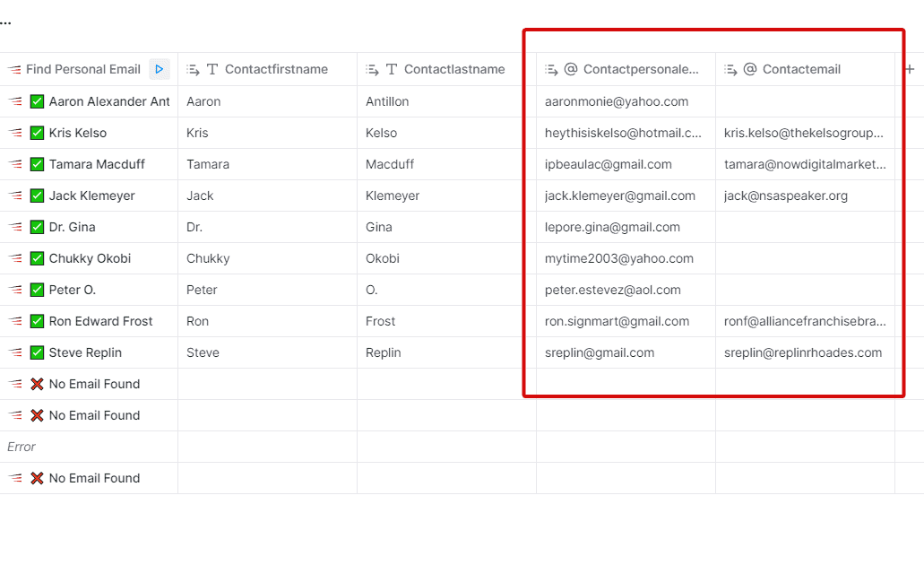Select the Tamara Macduff result cell
Image resolution: width=924 pixels, height=565 pixels.
(89, 164)
